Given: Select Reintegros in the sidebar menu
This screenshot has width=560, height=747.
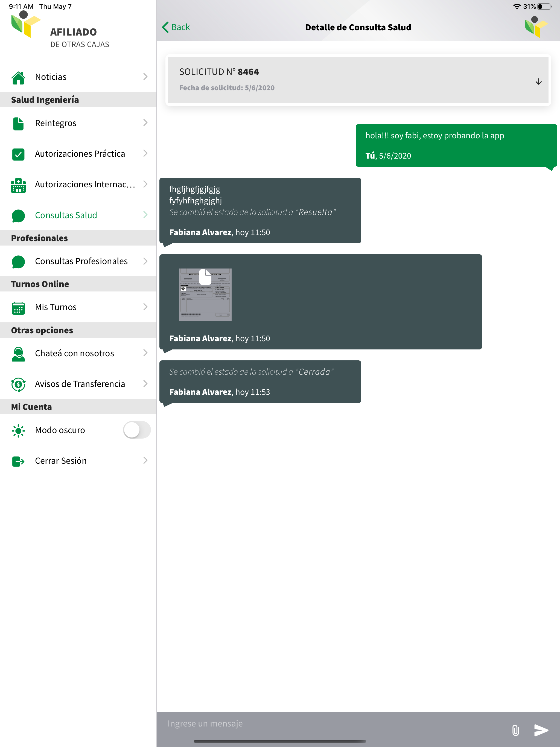Looking at the screenshot, I should [x=78, y=123].
